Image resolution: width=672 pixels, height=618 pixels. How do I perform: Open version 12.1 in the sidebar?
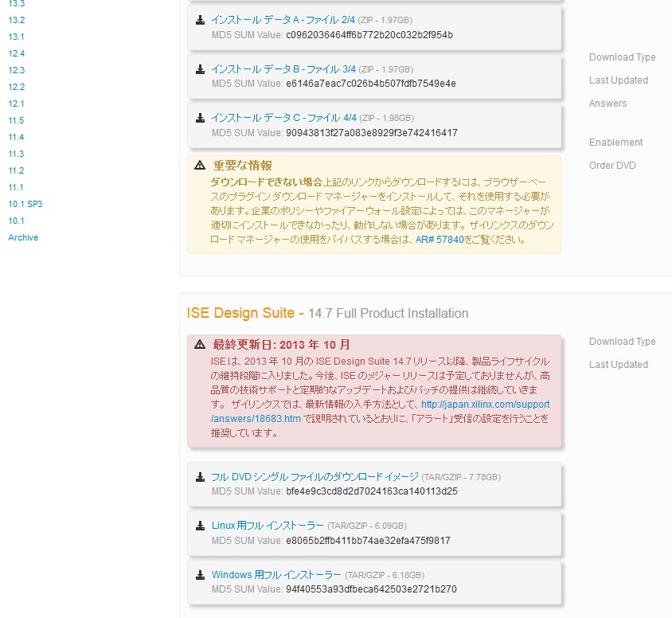pos(16,104)
